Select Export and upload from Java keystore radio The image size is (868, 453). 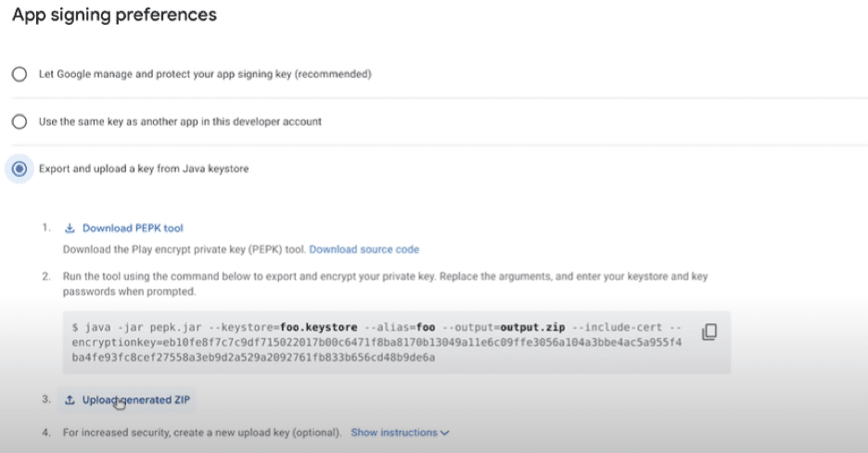click(x=19, y=169)
